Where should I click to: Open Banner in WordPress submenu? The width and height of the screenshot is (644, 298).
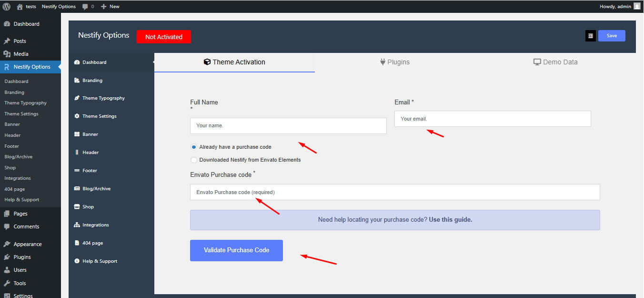pyautogui.click(x=12, y=124)
